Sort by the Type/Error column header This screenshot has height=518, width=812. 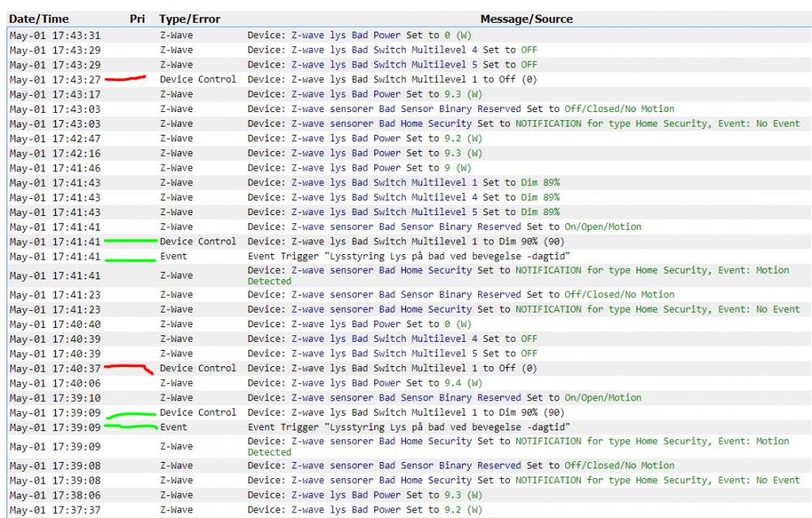[x=189, y=19]
